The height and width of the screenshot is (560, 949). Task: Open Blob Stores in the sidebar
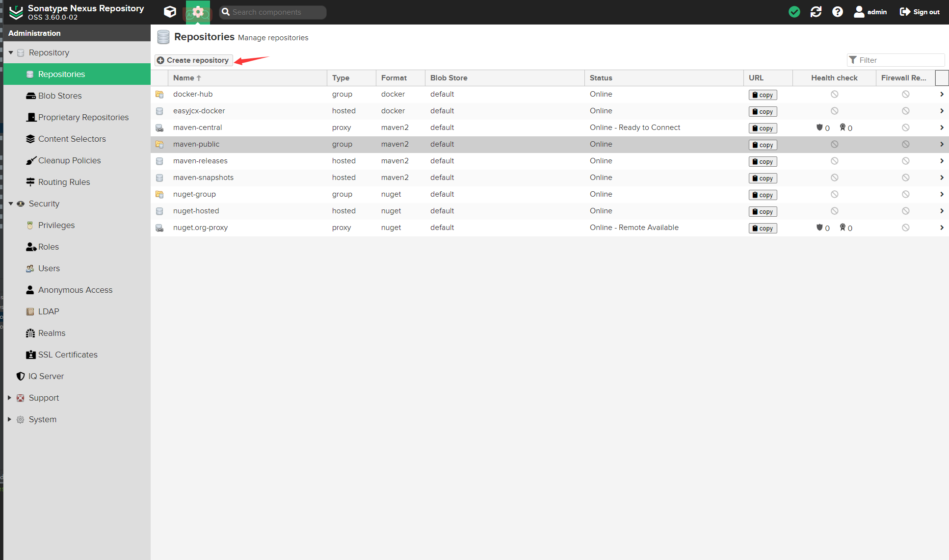(77, 96)
